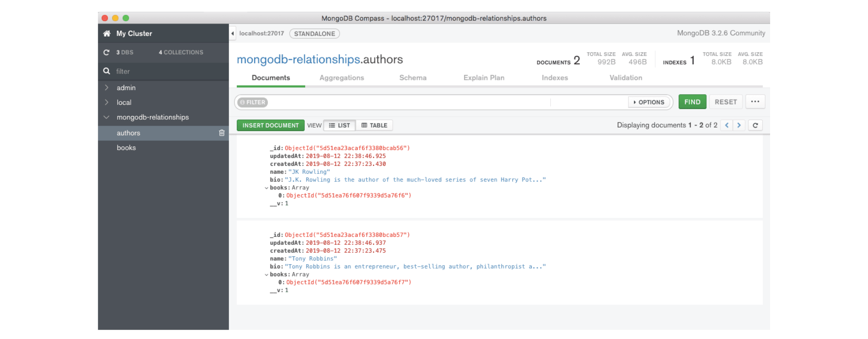The image size is (868, 339).
Task: Click ObjectId ending bcab57
Action: coord(347,235)
